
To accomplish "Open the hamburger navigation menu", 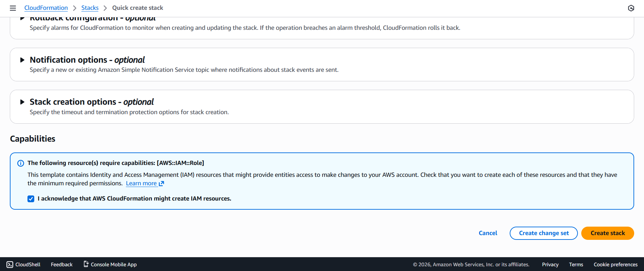I will click(x=13, y=8).
